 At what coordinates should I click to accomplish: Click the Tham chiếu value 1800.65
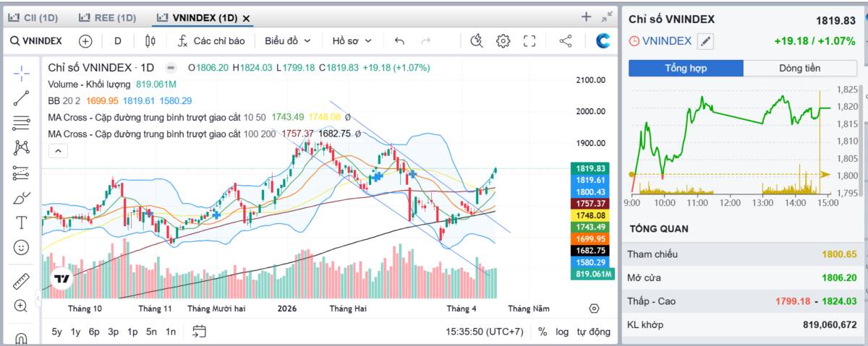pyautogui.click(x=839, y=254)
